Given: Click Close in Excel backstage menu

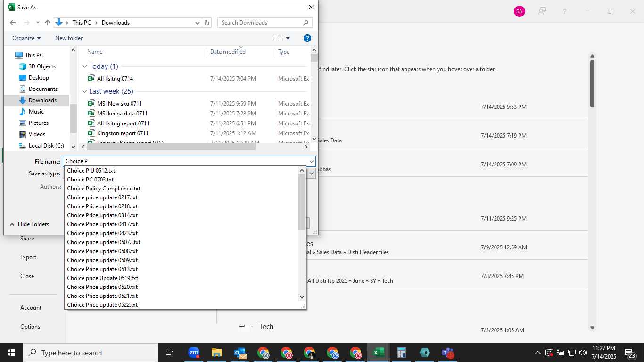Looking at the screenshot, I should 27,276.
